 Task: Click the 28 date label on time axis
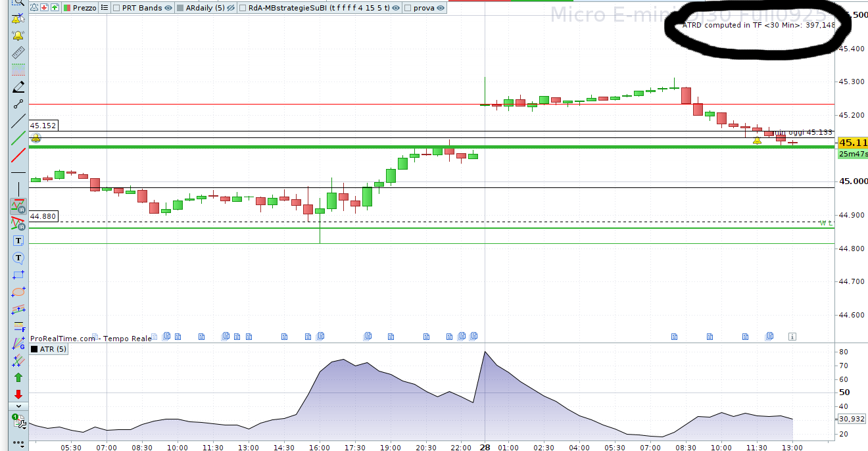pos(485,447)
